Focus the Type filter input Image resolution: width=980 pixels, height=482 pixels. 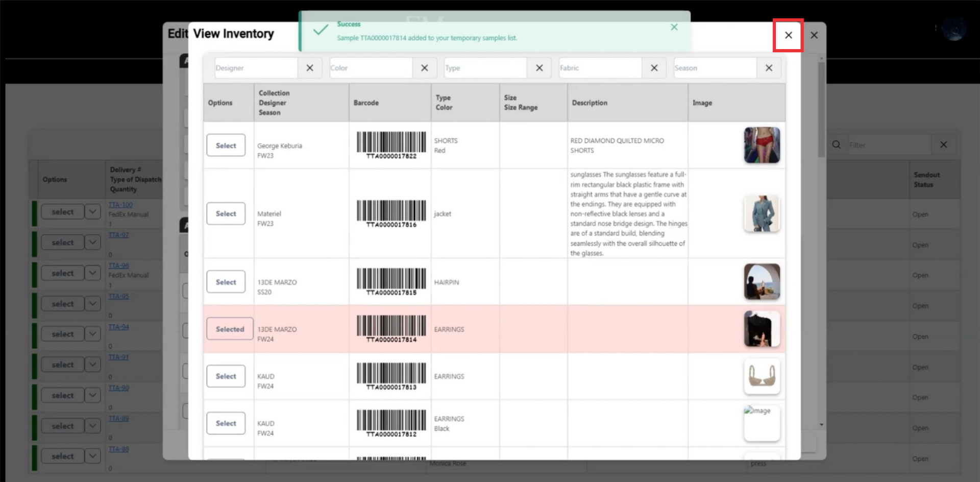485,68
